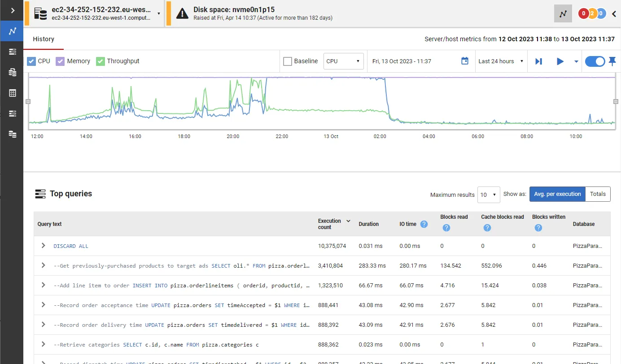Open the Maximum results dropdown
This screenshot has width=621, height=364.
pos(489,195)
